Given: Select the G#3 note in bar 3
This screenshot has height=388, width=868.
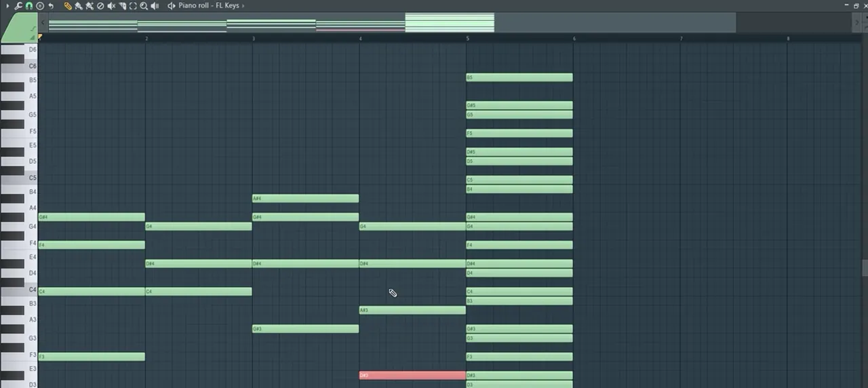Looking at the screenshot, I should click(x=305, y=329).
